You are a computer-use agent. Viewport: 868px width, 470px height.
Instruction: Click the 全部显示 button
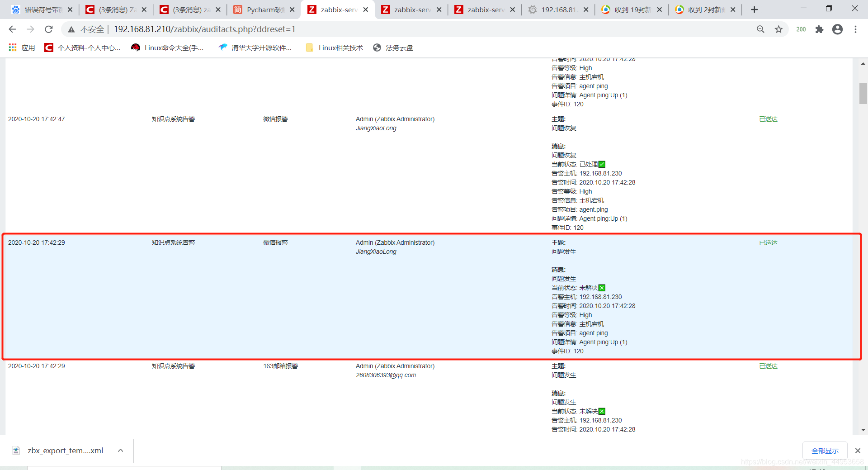tap(825, 451)
